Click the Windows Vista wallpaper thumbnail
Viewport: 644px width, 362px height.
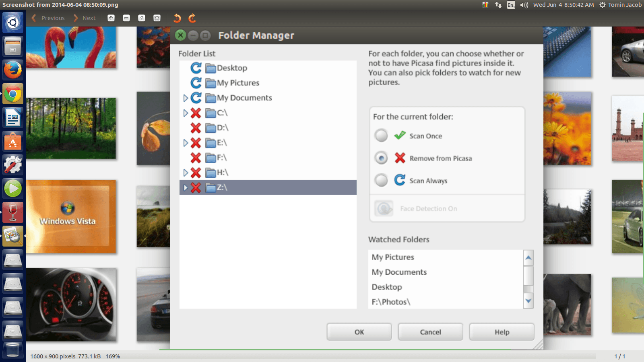[x=71, y=216]
